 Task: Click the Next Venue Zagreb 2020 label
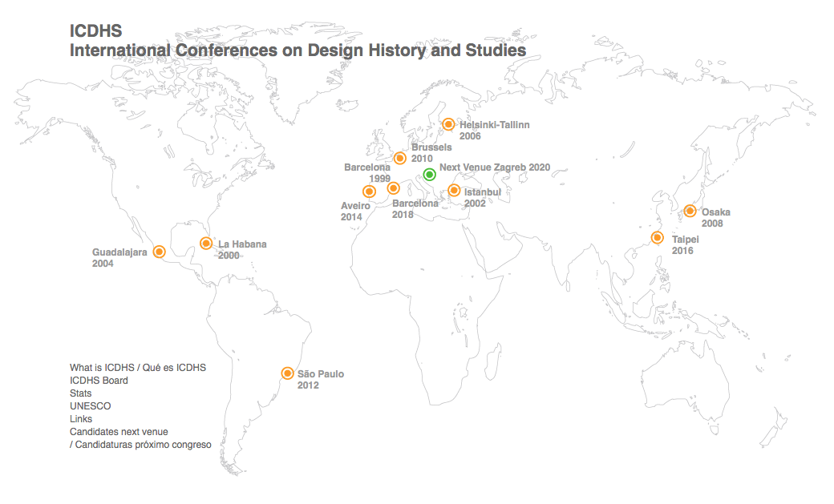(x=495, y=167)
